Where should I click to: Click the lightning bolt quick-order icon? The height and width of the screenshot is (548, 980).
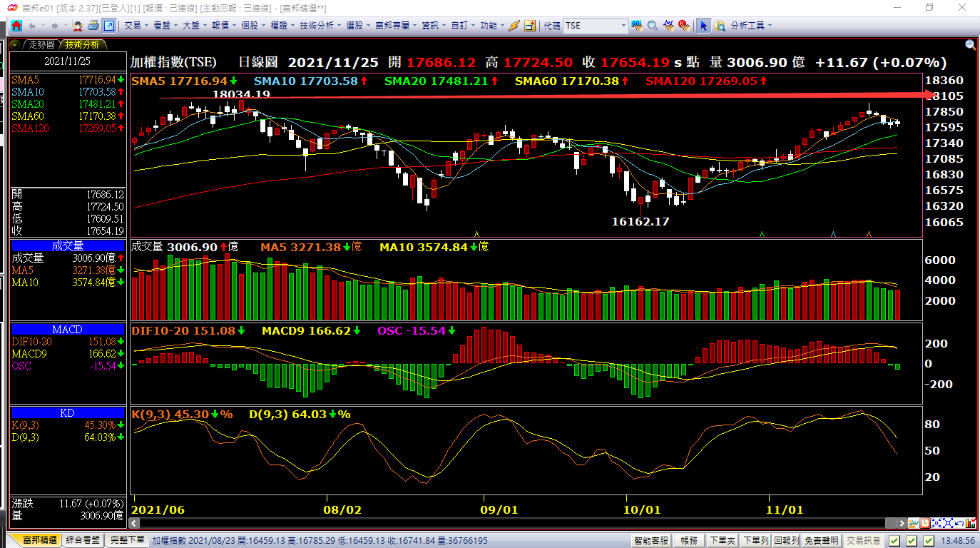point(514,26)
